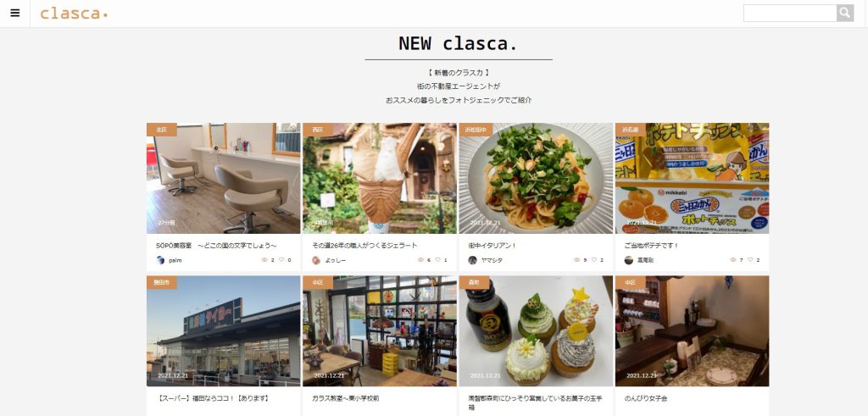Open the cupcakes photo
This screenshot has height=416, width=868.
pos(536,330)
